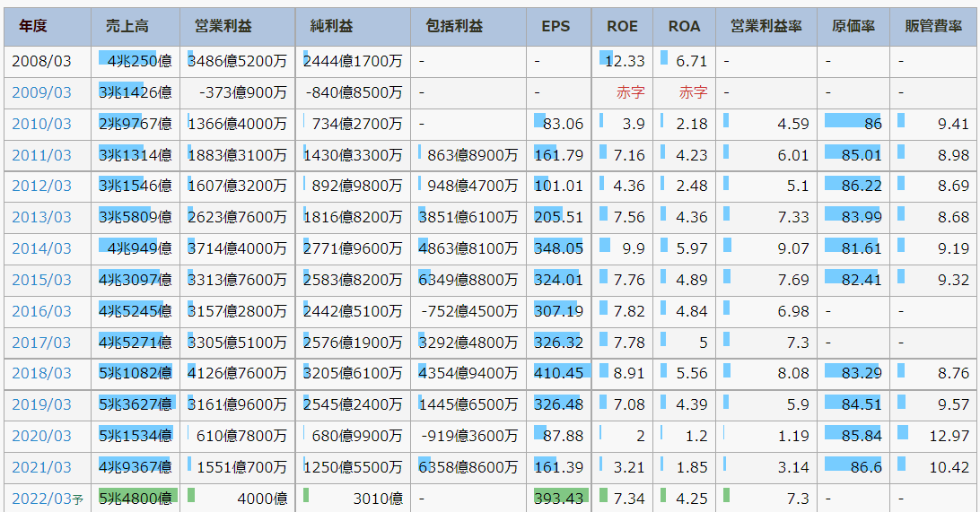
Task: Select EPS value 348.05
Action: [559, 248]
